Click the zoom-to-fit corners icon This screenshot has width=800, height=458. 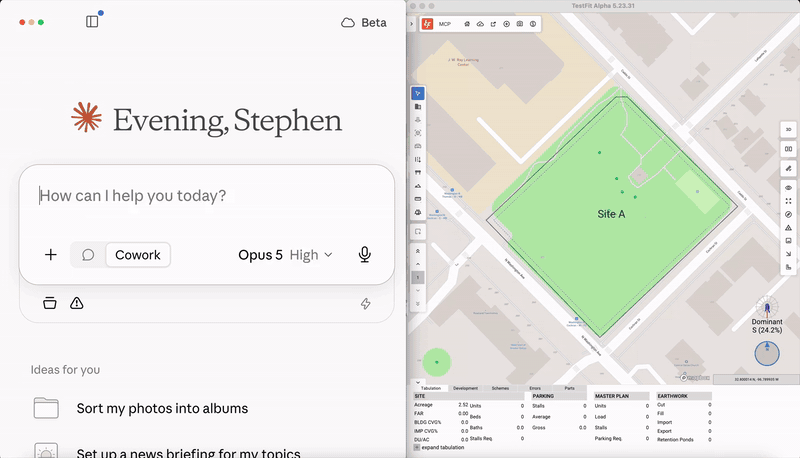coord(788,201)
